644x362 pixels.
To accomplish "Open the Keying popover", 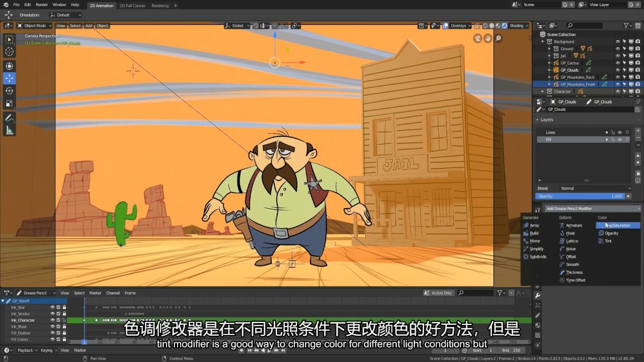I will click(x=48, y=350).
